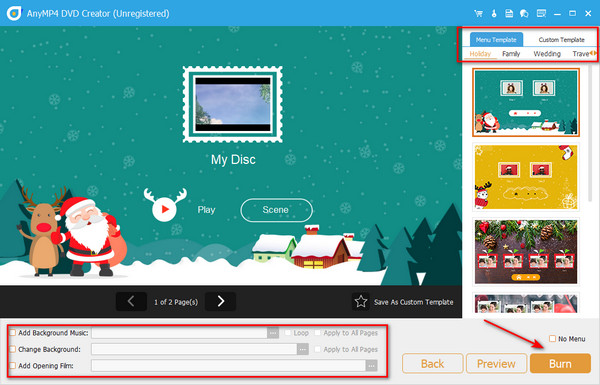Click the AnyMP4 DVD Creator logo
The height and width of the screenshot is (385, 600).
pyautogui.click(x=14, y=13)
